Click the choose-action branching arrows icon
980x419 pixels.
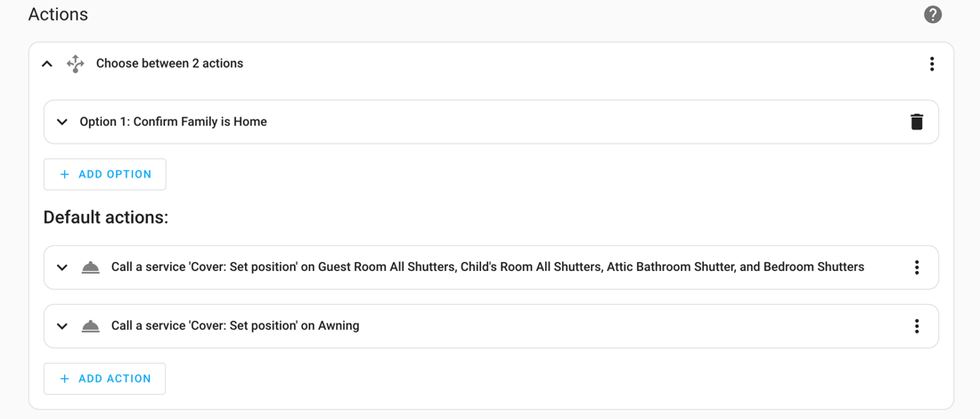[x=75, y=64]
